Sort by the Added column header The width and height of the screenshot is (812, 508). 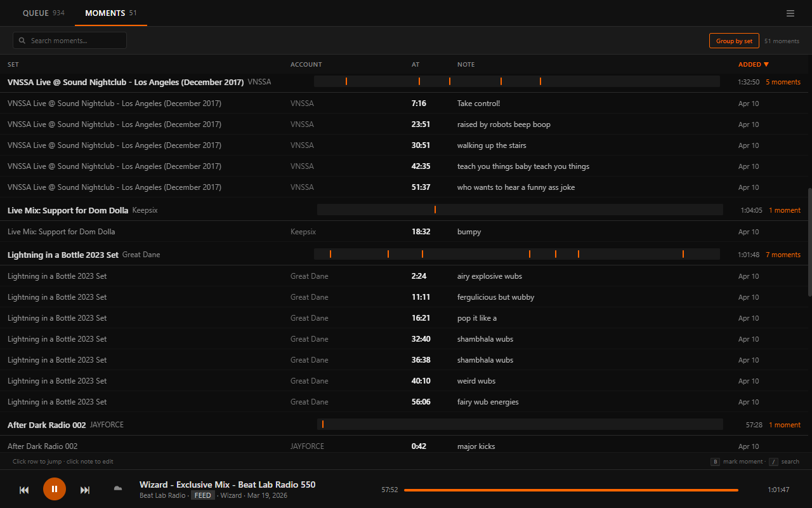click(753, 64)
